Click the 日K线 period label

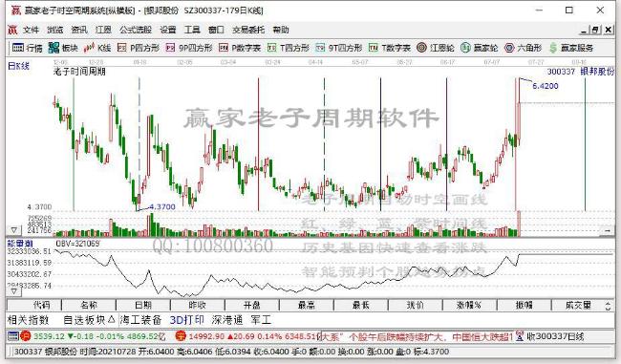(18, 66)
